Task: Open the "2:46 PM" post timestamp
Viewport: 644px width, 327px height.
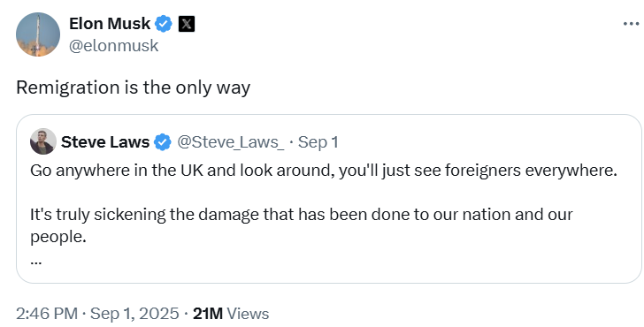Action: point(47,314)
